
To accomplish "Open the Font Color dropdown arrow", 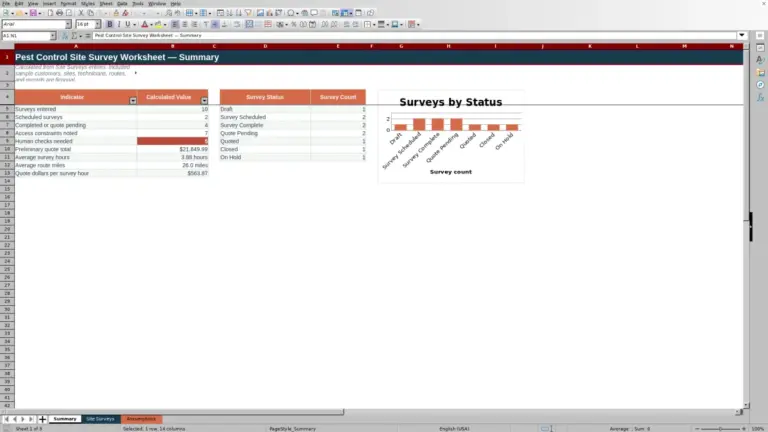I will coord(151,24).
